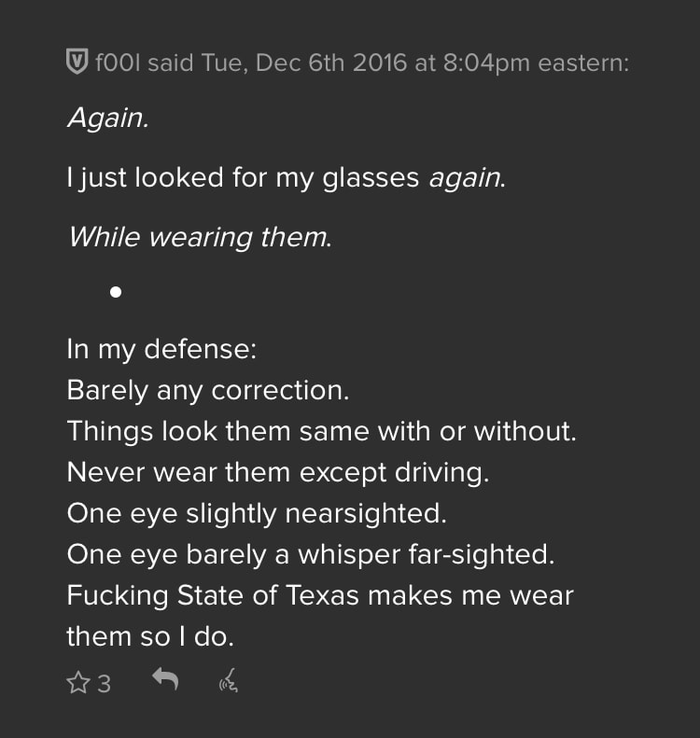Click the italic 'Again.' opening line
Screen dimensions: 700x738
[107, 118]
